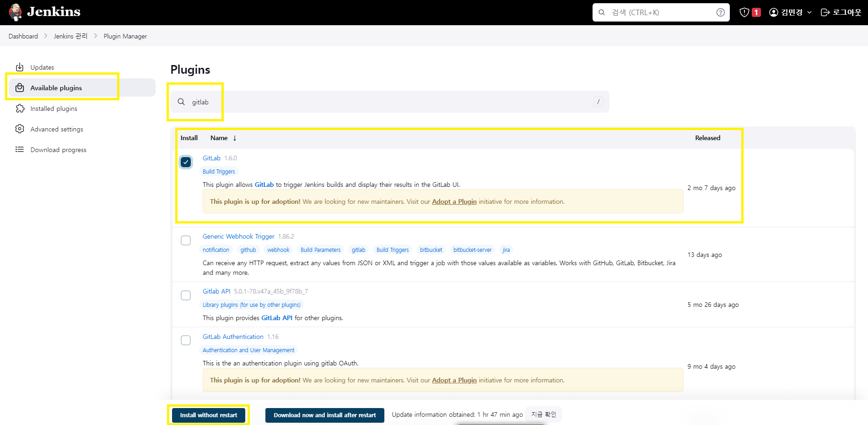
Task: Open the GitLab 1.6.0 plugin link
Action: click(211, 158)
